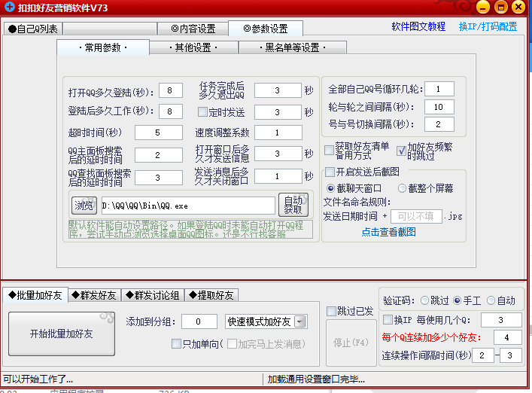Image resolution: width=532 pixels, height=393 pixels.
Task: Click 打开窗口后多久才发送信息 field
Action: point(278,154)
